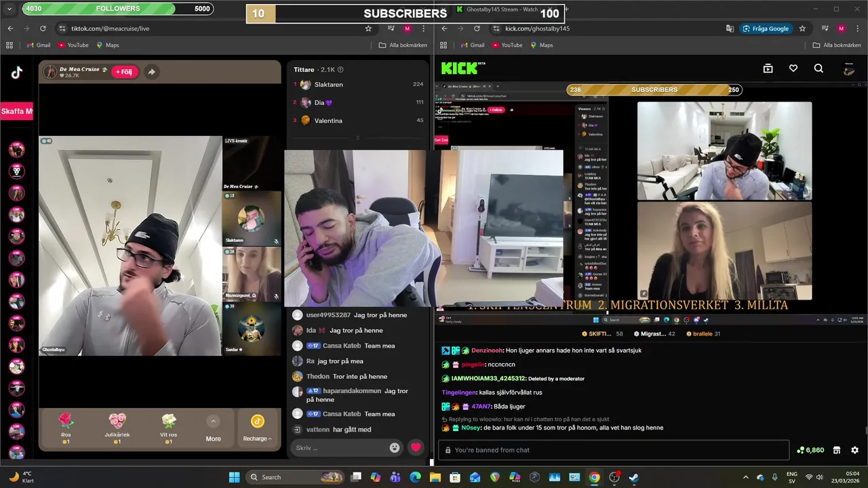Open Steam from the taskbar
868x488 pixels.
coord(634,477)
